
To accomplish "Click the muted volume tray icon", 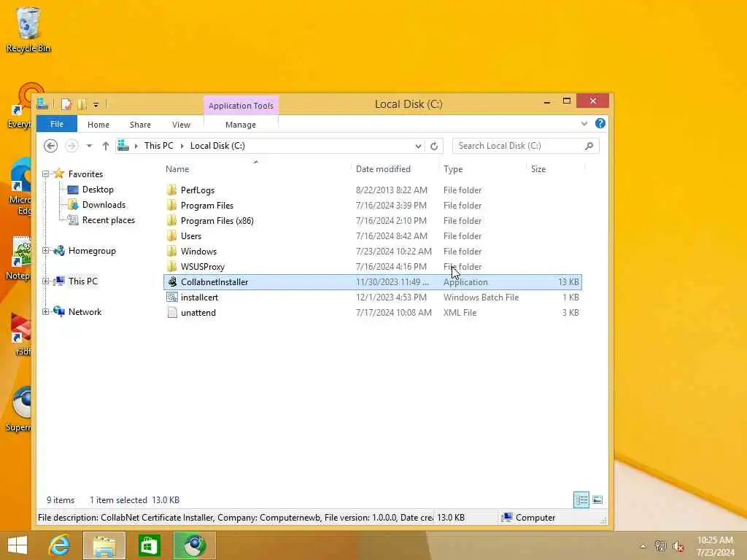I will click(x=678, y=546).
